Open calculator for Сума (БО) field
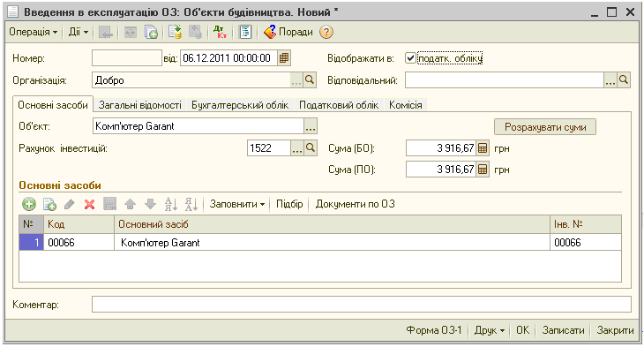The width and height of the screenshot is (644, 347). 483,148
